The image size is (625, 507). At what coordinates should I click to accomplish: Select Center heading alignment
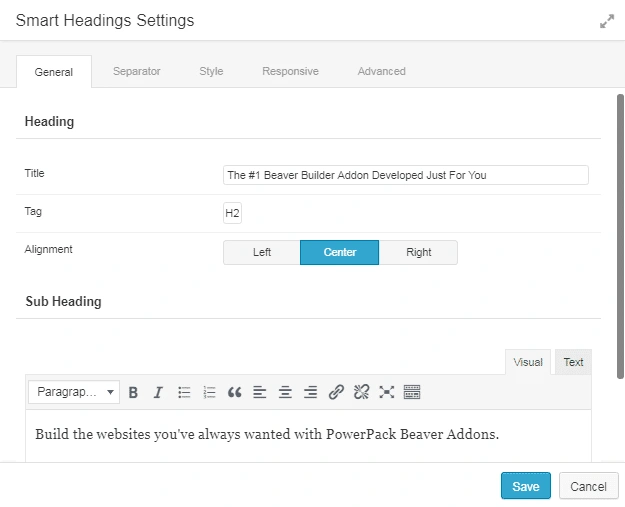(x=340, y=252)
